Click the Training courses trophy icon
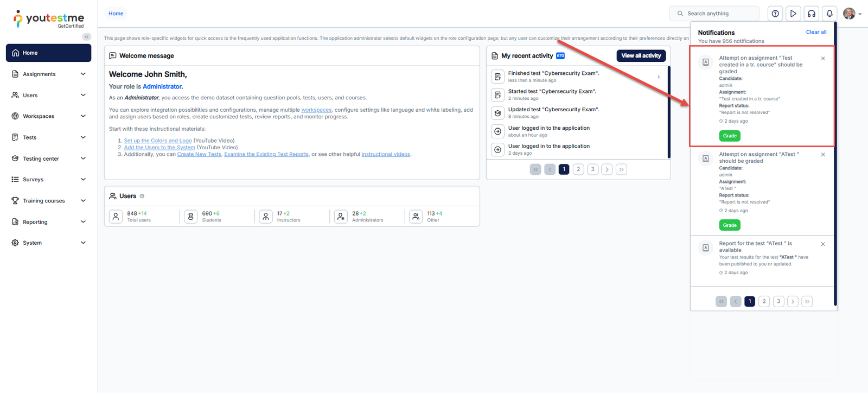The width and height of the screenshot is (868, 393). [x=15, y=201]
